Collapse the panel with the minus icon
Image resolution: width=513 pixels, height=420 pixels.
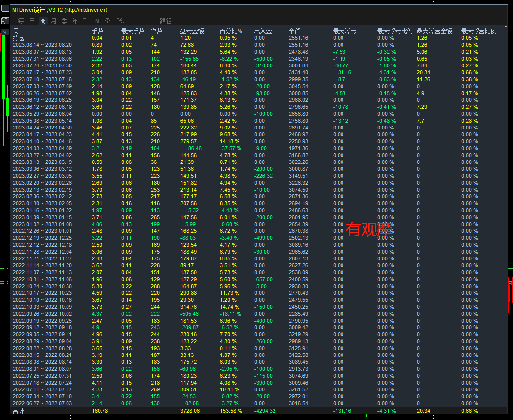point(5,8)
